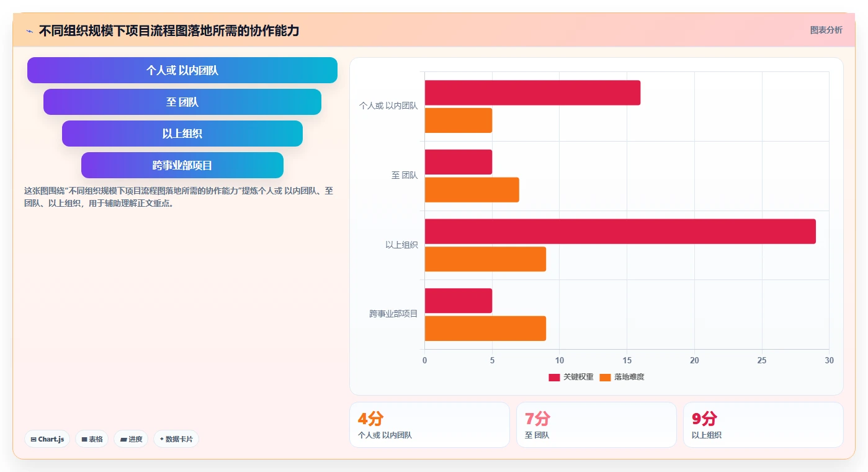Click the orange 跨事业部项目 落地难度 bar
868x472 pixels.
[485, 328]
